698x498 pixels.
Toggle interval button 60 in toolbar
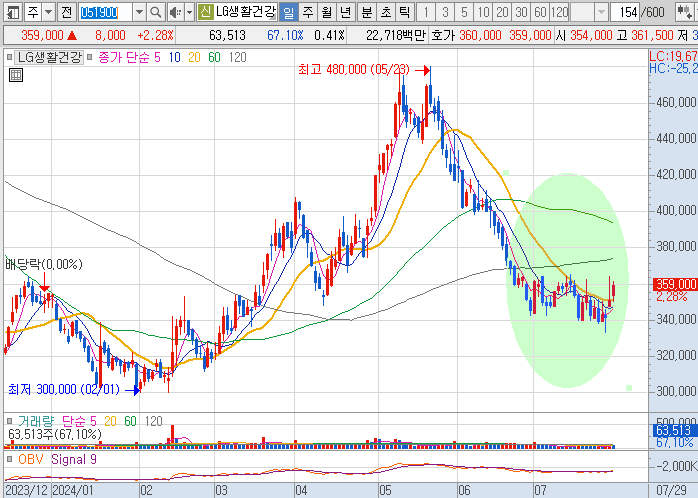tap(540, 12)
